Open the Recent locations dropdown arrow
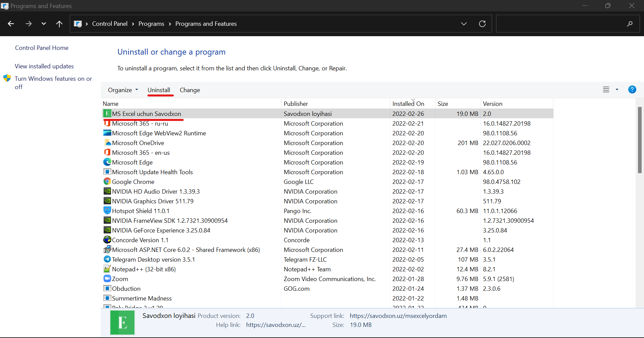 (44, 24)
